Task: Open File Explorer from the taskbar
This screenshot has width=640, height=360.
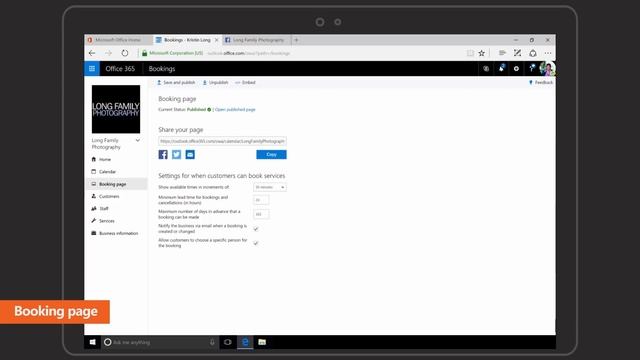Action: (262, 342)
